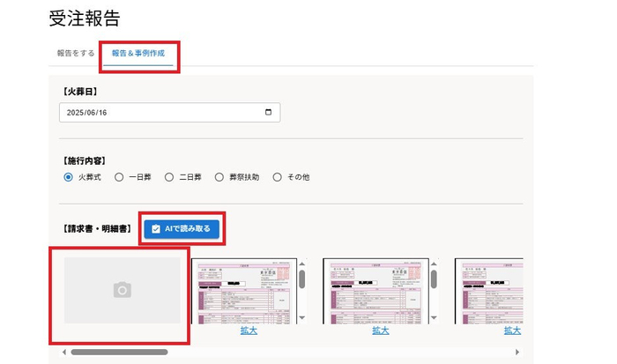Viewport: 617px width, 364px height.
Task: Click 拡大 link under third invoice
Action: coord(512,331)
